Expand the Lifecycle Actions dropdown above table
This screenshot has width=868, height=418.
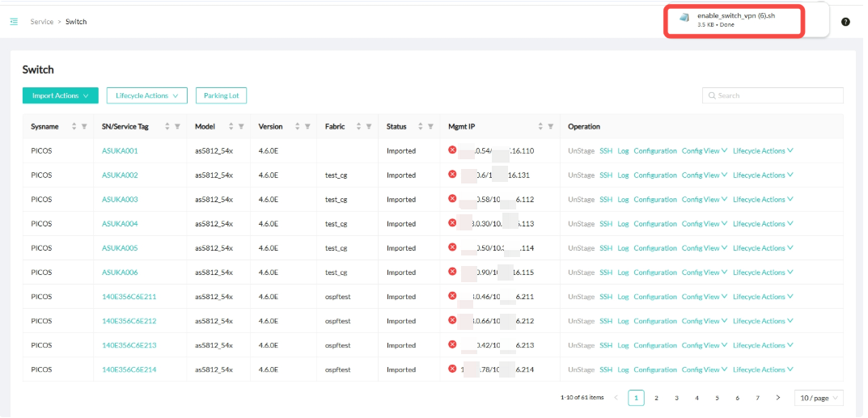[x=146, y=95]
